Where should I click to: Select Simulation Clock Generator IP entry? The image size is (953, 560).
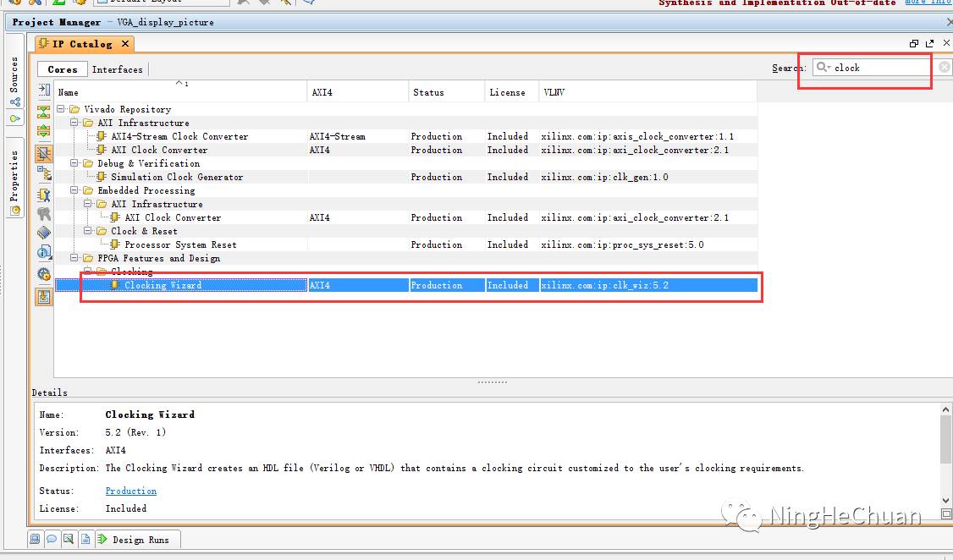pos(176,177)
